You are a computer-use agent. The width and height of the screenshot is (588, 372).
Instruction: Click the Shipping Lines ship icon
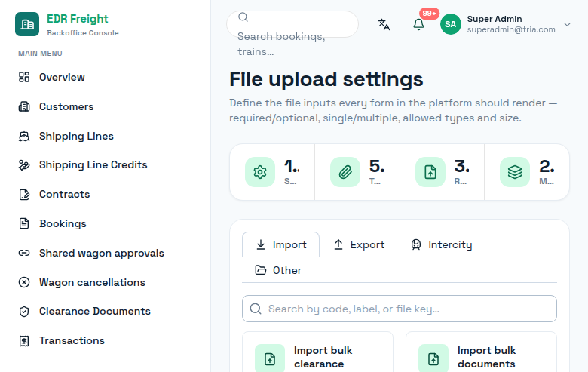point(24,136)
